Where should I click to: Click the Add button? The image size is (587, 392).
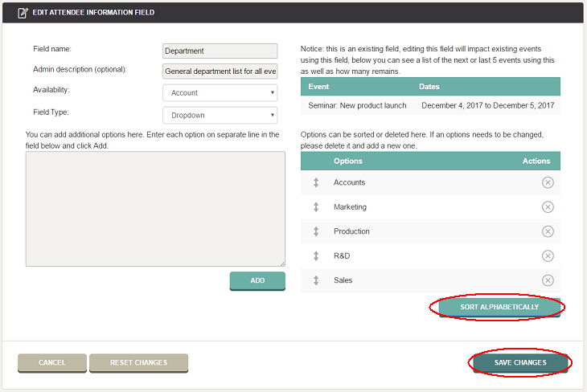(x=257, y=281)
